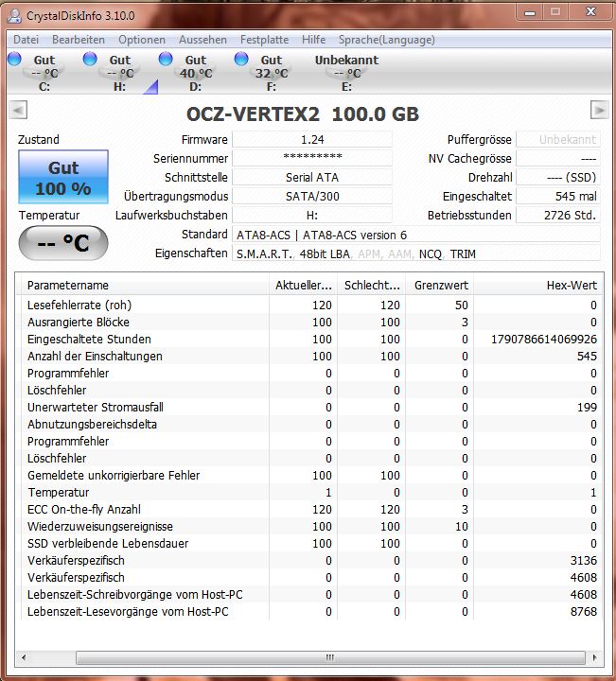The width and height of the screenshot is (616, 681).
Task: Click the scrollbar right arrow
Action: [x=594, y=657]
